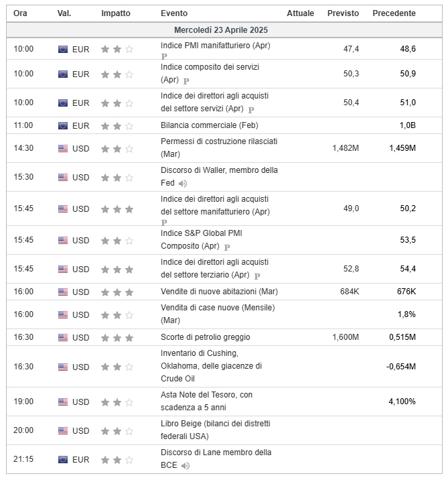
Task: Click the Precedente column header
Action: pyautogui.click(x=394, y=13)
